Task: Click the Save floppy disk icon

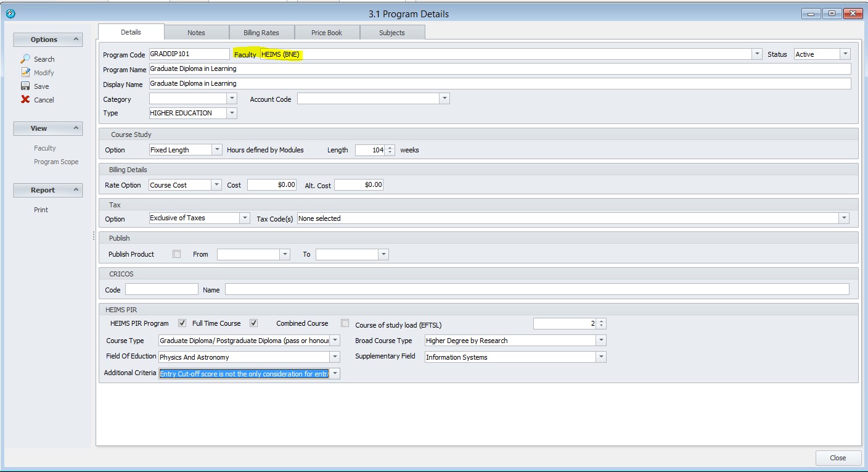Action: 25,86
